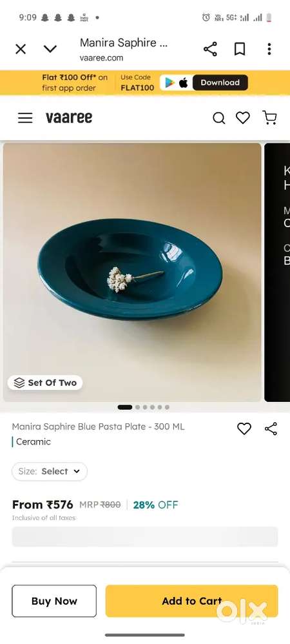The width and height of the screenshot is (290, 644).
Task: Share the page via browser share icon
Action: click(210, 49)
